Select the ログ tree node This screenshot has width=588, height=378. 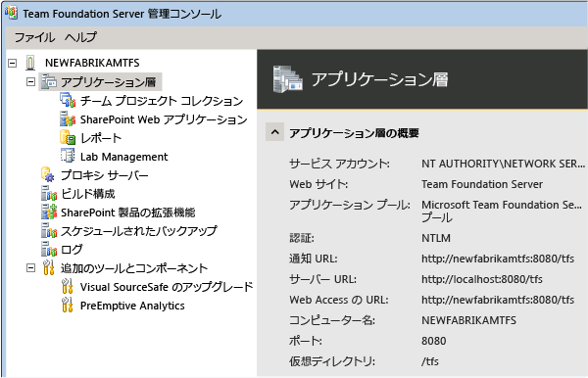pyautogui.click(x=72, y=250)
